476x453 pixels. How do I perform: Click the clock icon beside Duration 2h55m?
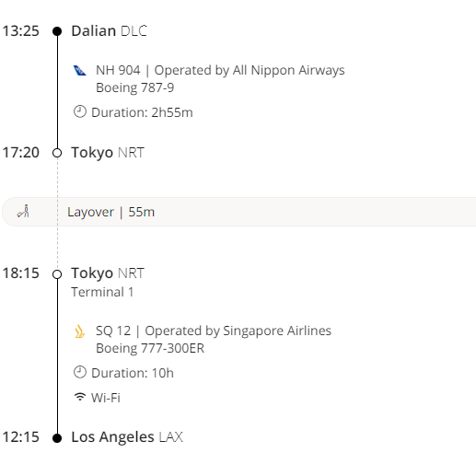point(80,111)
